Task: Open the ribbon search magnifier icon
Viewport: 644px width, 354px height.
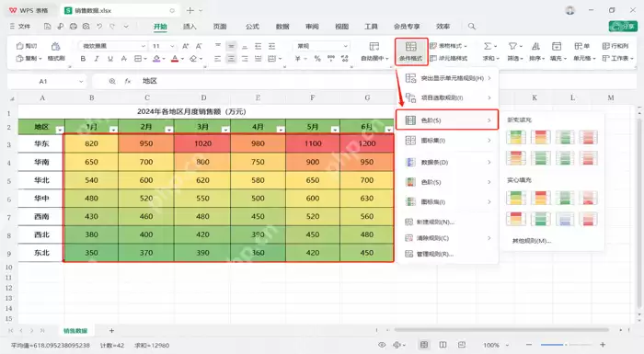Action: pyautogui.click(x=472, y=27)
